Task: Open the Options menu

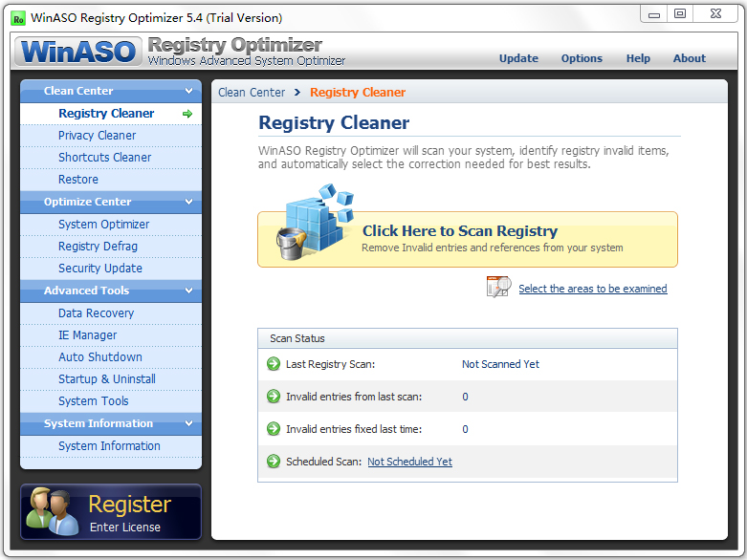Action: pos(582,58)
